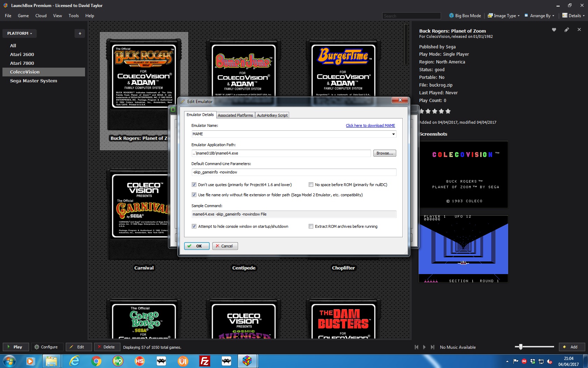Open the Cloud menu
This screenshot has width=588, height=368.
pos(41,16)
